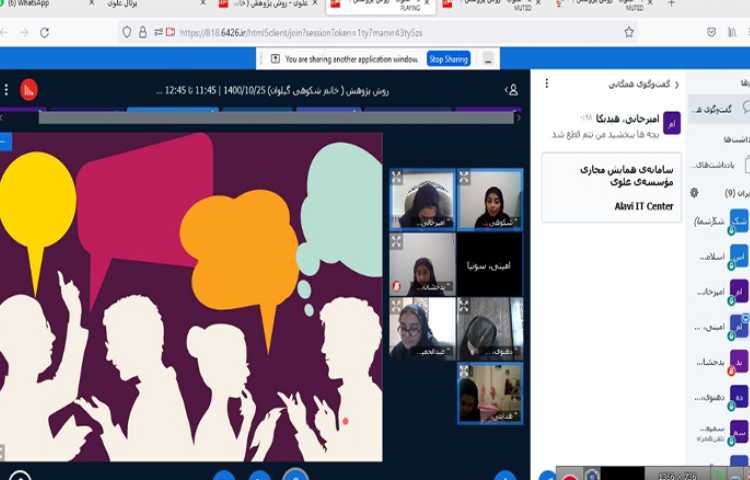Viewport: 750px width, 480px height.
Task: Fullscreen the top-left webcam video
Action: coord(397,177)
